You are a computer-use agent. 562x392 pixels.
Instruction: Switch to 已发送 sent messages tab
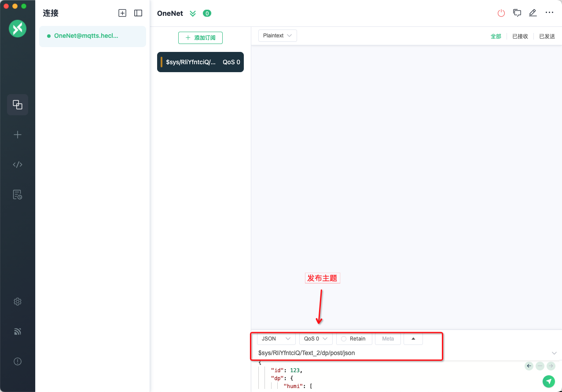(x=547, y=37)
